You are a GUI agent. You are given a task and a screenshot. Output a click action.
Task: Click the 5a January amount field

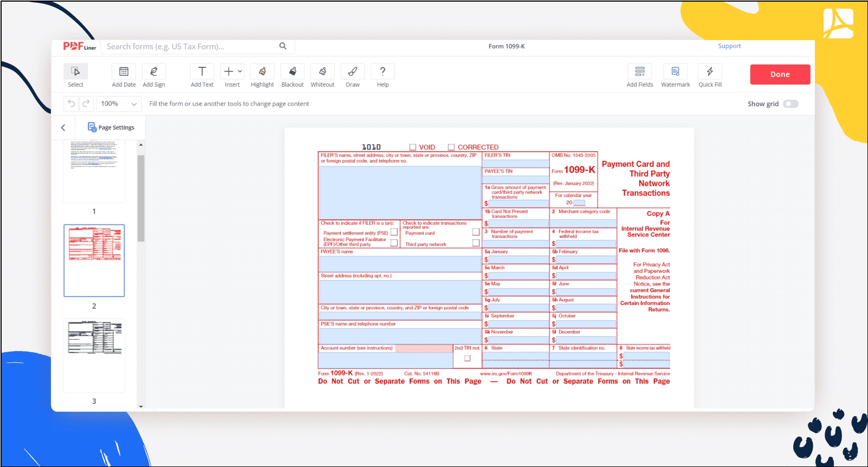tap(519, 260)
